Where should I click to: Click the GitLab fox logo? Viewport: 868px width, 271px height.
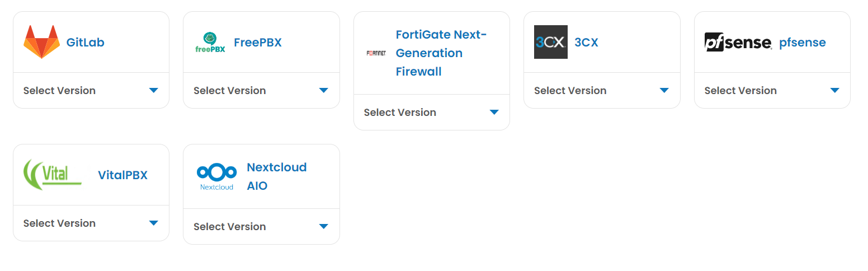41,42
